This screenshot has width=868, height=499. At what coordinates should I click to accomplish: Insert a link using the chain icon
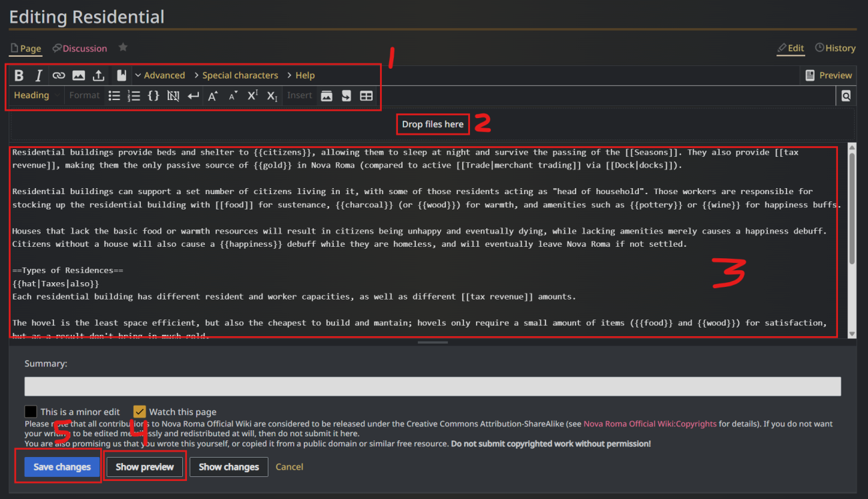(x=59, y=75)
